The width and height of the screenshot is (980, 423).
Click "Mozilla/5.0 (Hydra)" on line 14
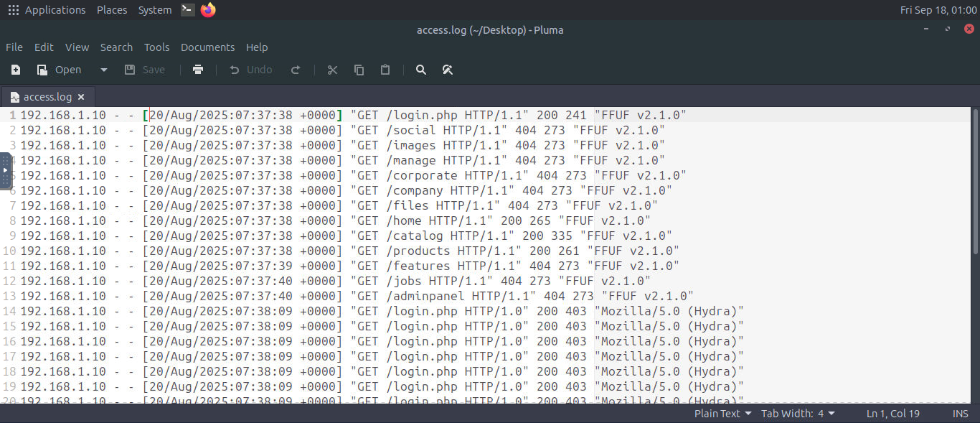tap(669, 311)
